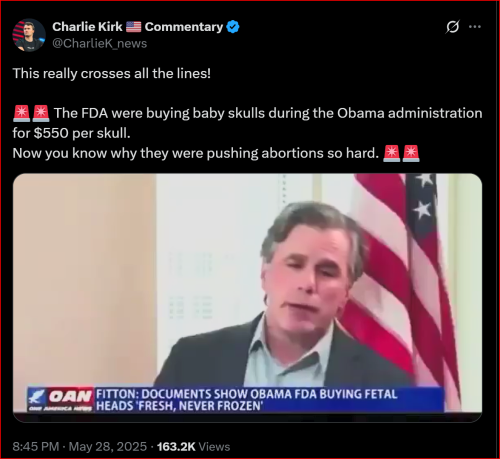The width and height of the screenshot is (500, 459).
Task: Open the @CharlieK_news handle link
Action: [x=99, y=44]
